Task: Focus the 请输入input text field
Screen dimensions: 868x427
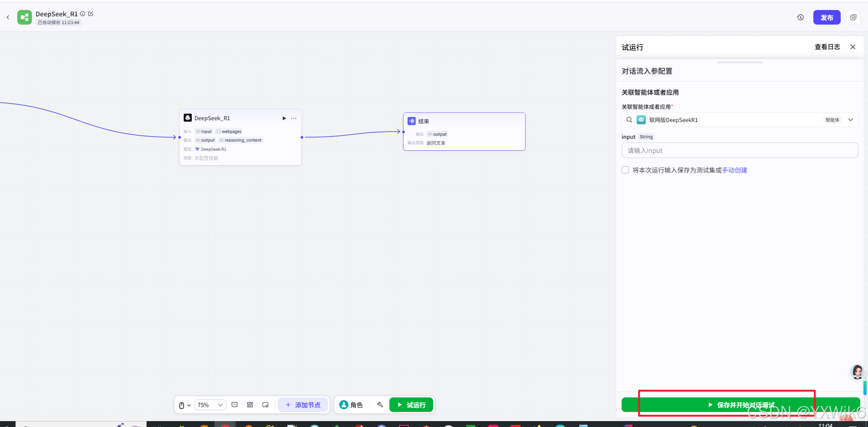Action: (x=740, y=151)
